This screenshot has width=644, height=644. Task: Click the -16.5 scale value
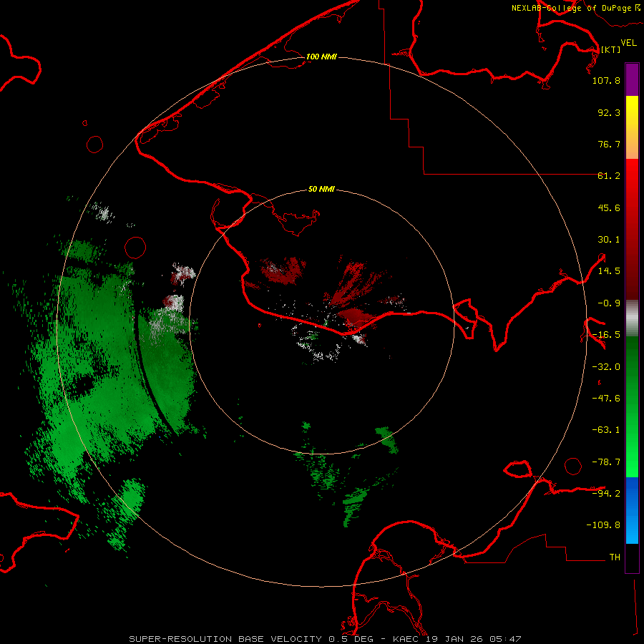click(606, 335)
